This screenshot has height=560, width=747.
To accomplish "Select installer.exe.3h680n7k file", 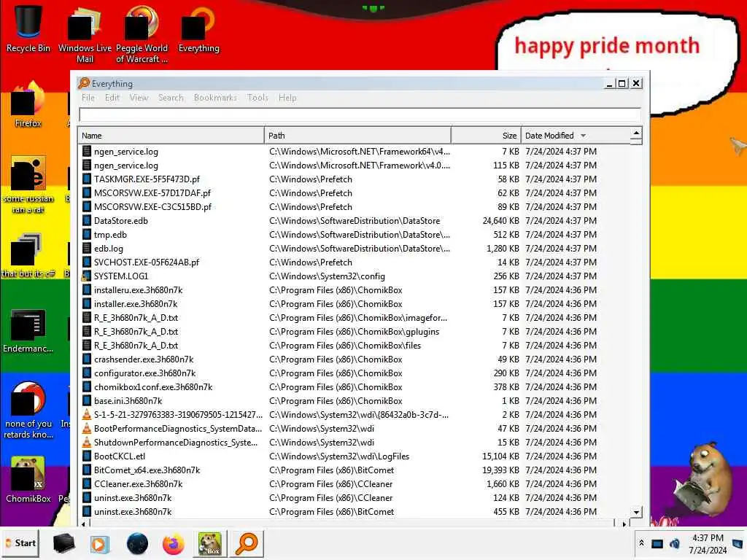I will tap(355, 304).
